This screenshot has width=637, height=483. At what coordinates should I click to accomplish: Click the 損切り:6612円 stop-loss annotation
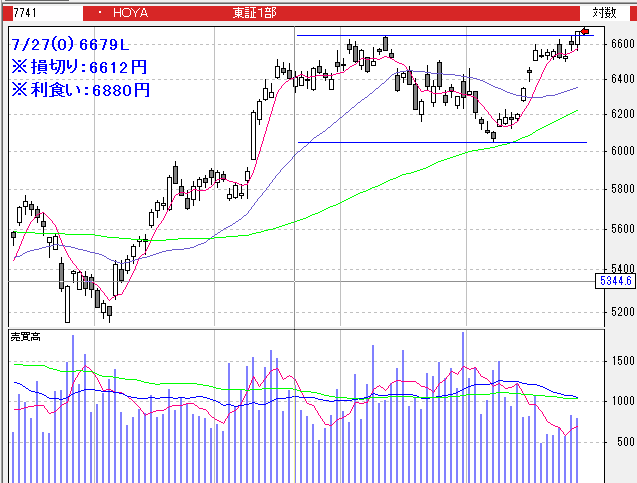tap(80, 67)
